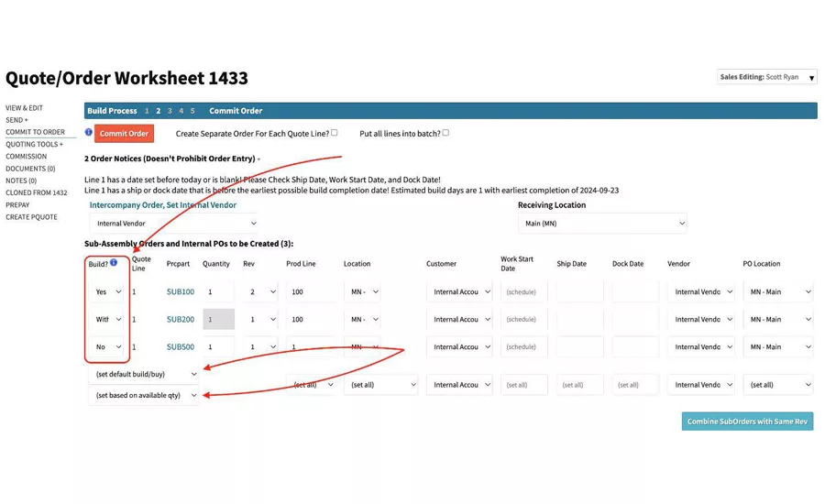Open the Internal Vendor intercompany dropdown
Screen dimensions: 825x504
coord(173,223)
